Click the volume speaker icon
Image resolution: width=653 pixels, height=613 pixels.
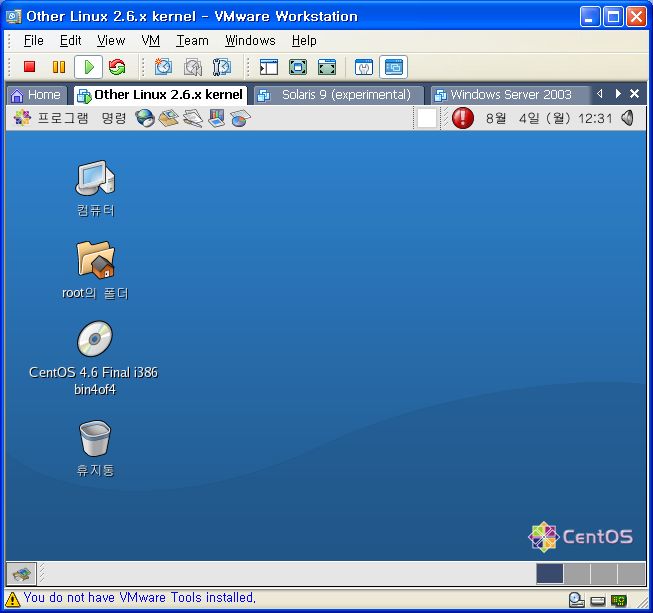(x=627, y=118)
